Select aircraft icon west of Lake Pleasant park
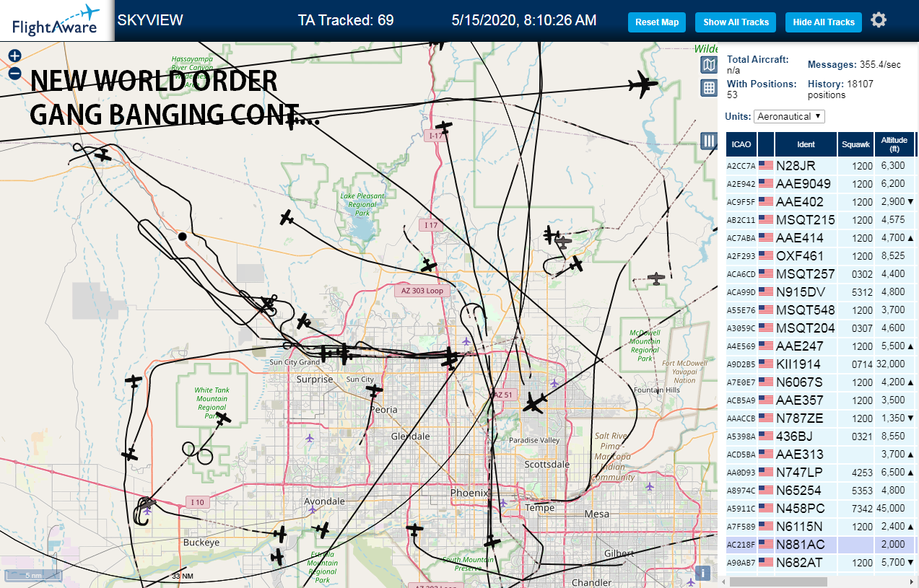This screenshot has width=919, height=588. coord(287,217)
